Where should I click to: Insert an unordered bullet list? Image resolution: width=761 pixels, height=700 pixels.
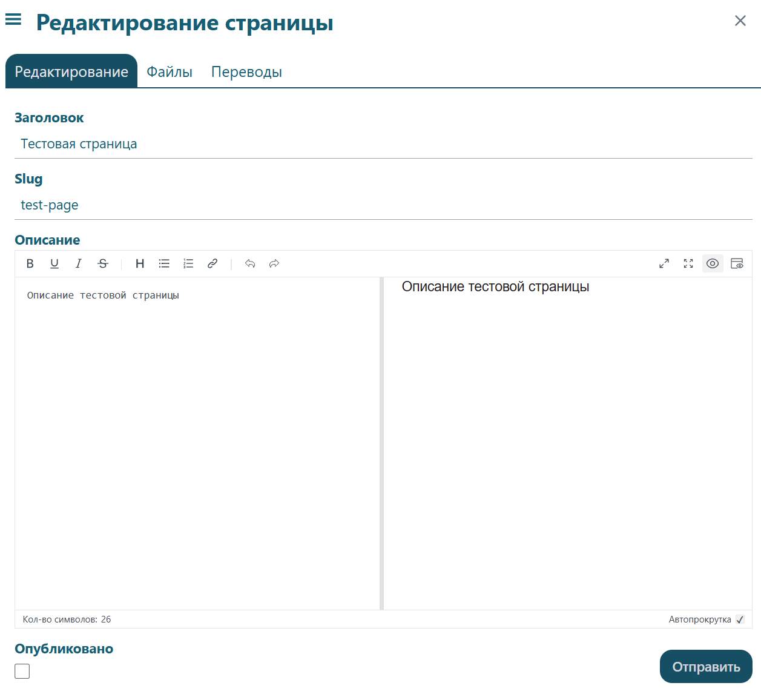(164, 263)
